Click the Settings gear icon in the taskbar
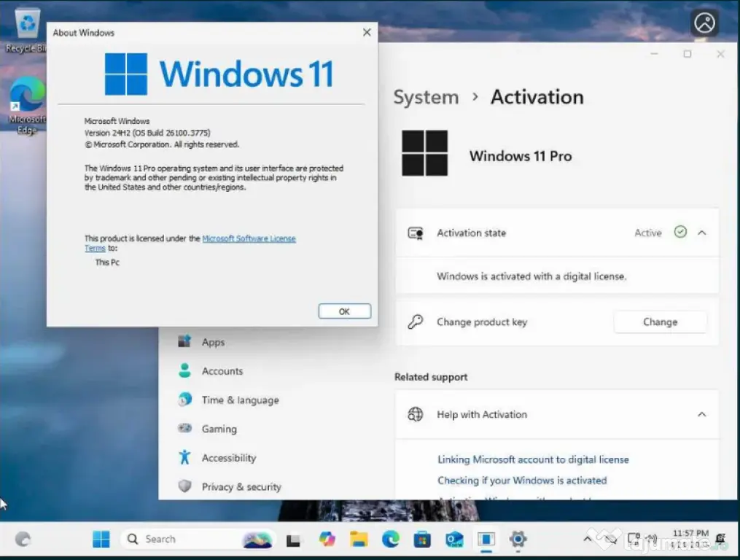The image size is (740, 560). pos(518,540)
